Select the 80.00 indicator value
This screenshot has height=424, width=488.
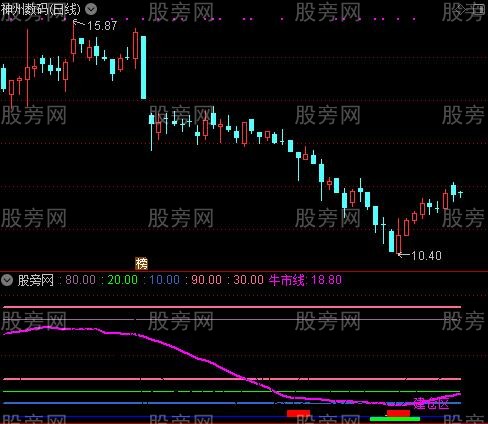coord(80,280)
